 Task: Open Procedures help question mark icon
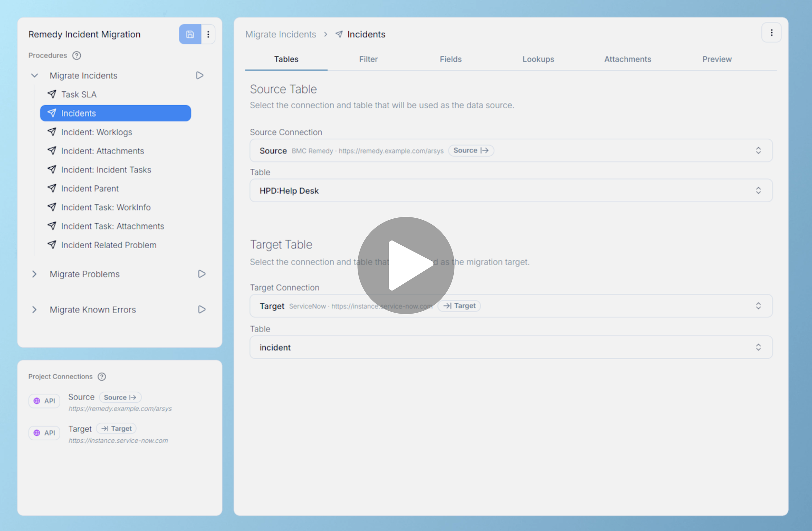pos(77,55)
